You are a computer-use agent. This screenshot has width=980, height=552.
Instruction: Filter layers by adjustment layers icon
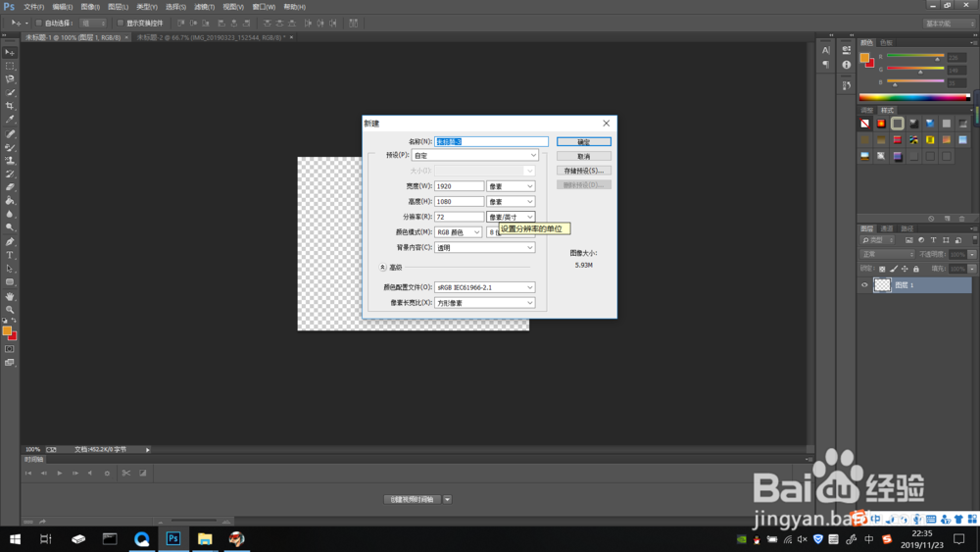point(921,240)
